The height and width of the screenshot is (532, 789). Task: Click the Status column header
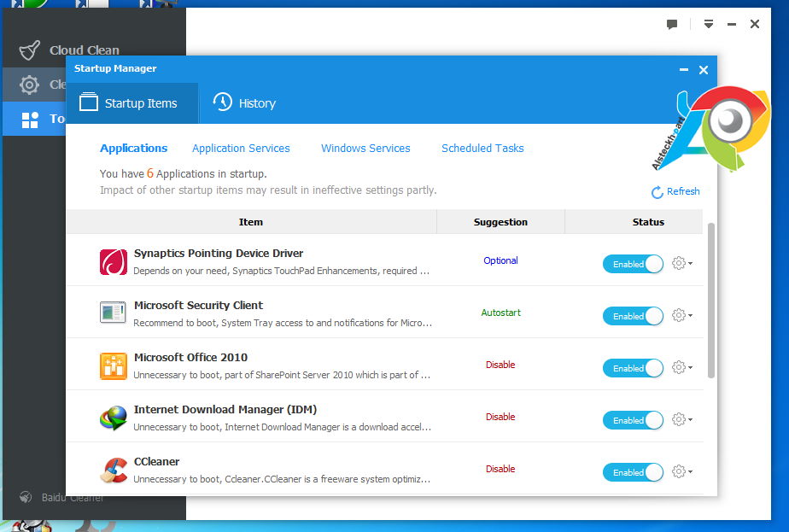point(649,222)
